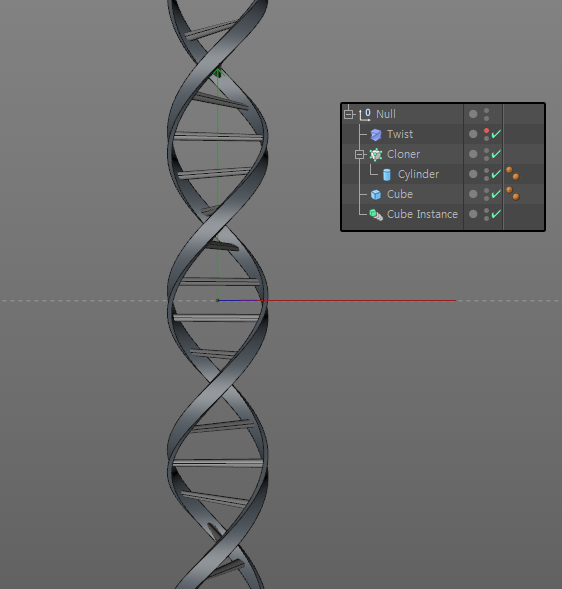Click the Null object icon

point(365,114)
